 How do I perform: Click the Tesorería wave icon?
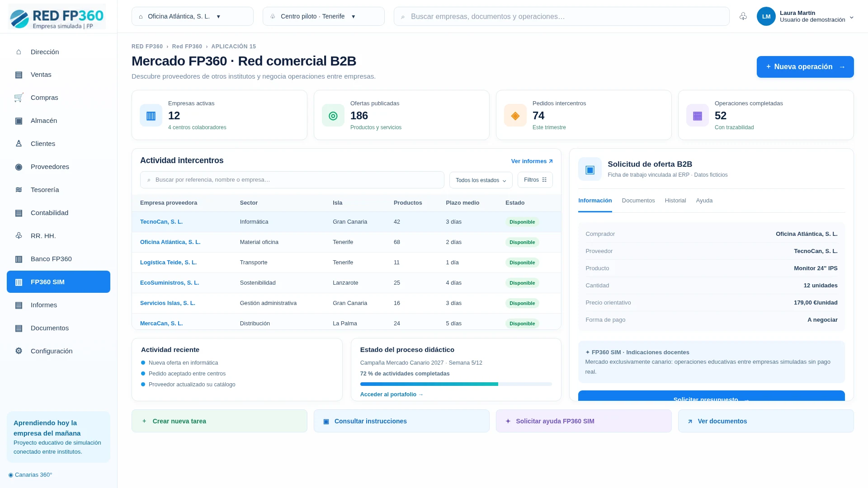[x=19, y=190]
